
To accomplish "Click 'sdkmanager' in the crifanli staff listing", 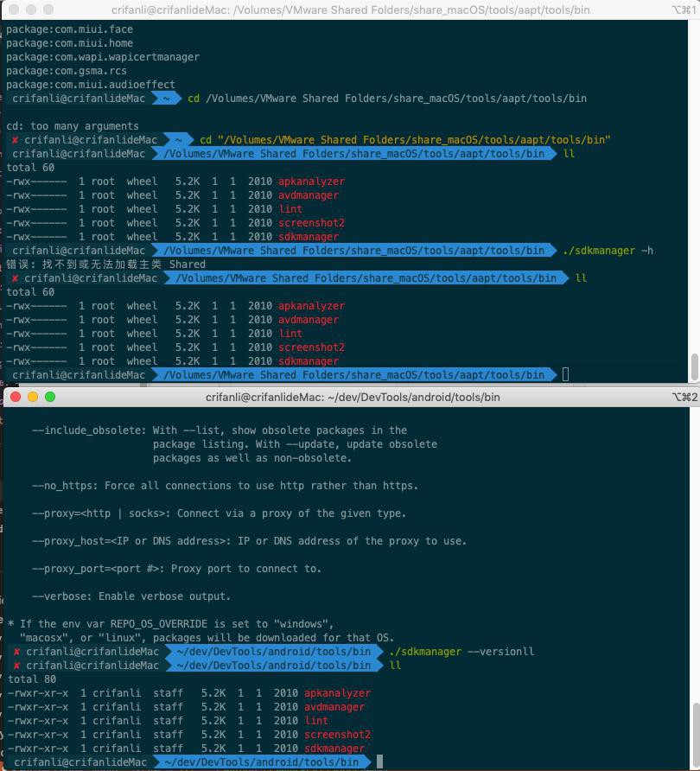I will (x=334, y=749).
